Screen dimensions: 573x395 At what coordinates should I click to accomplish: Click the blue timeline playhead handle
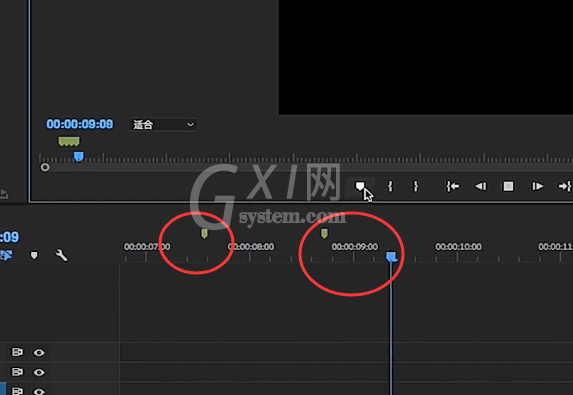pos(391,257)
